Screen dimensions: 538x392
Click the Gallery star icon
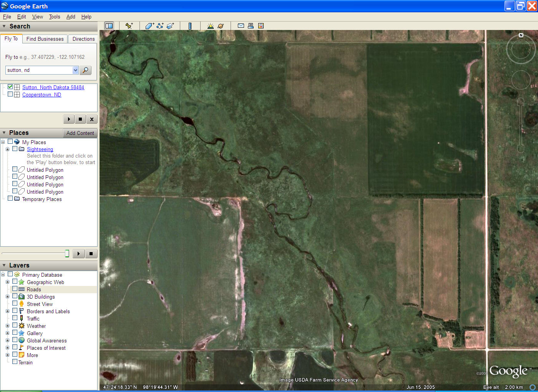[22, 333]
